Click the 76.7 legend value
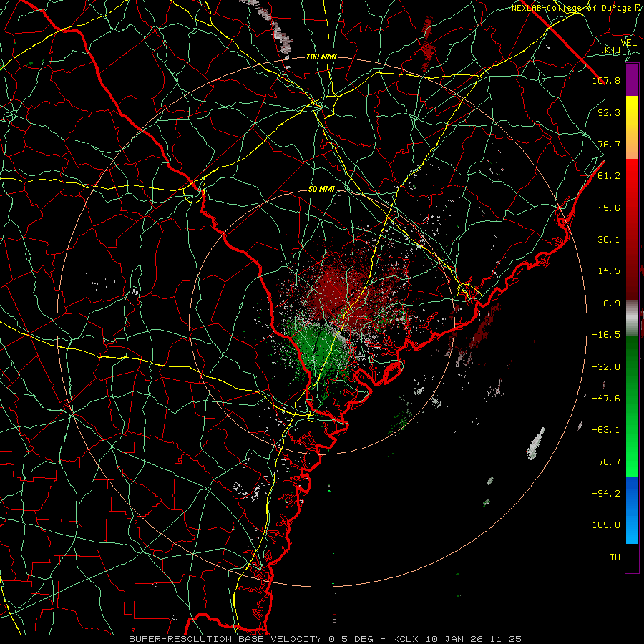 tap(609, 144)
